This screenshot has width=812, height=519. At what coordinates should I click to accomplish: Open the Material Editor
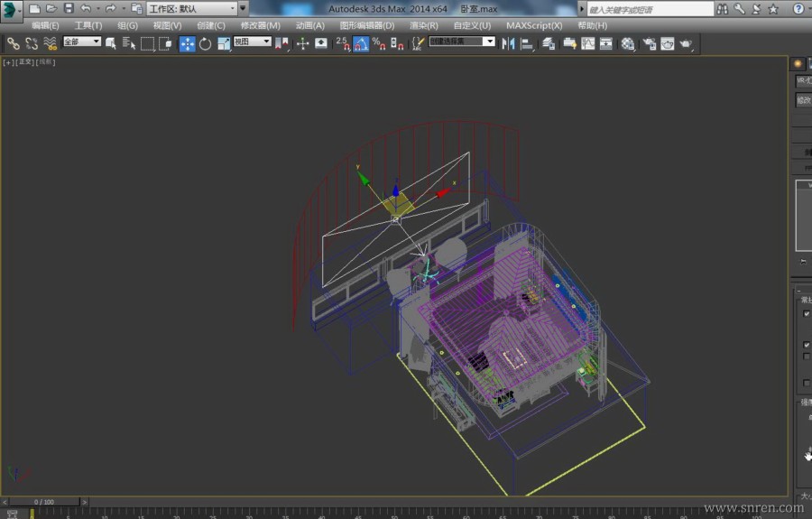coord(628,44)
